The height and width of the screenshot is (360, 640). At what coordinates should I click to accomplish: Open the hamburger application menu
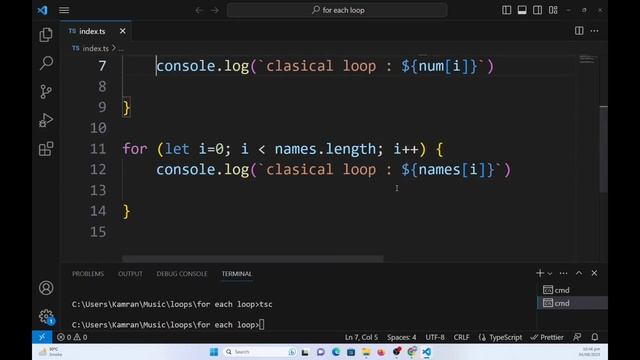64,10
